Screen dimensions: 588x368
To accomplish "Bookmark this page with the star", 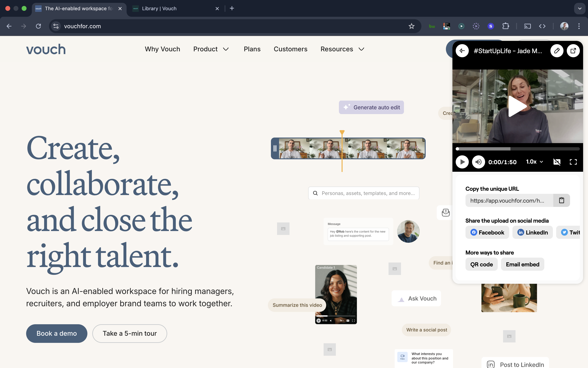I will pos(411,26).
